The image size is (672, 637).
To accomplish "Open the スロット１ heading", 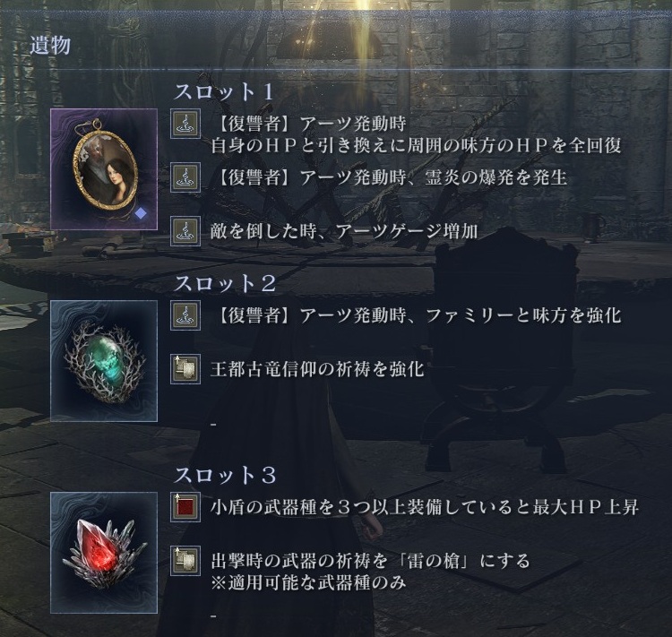I will point(224,91).
